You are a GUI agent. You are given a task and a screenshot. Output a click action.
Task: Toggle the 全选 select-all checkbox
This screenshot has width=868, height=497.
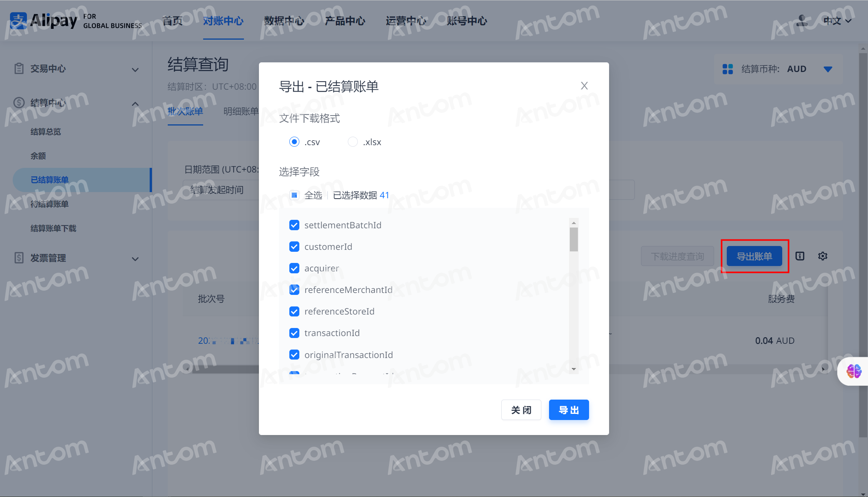(294, 195)
